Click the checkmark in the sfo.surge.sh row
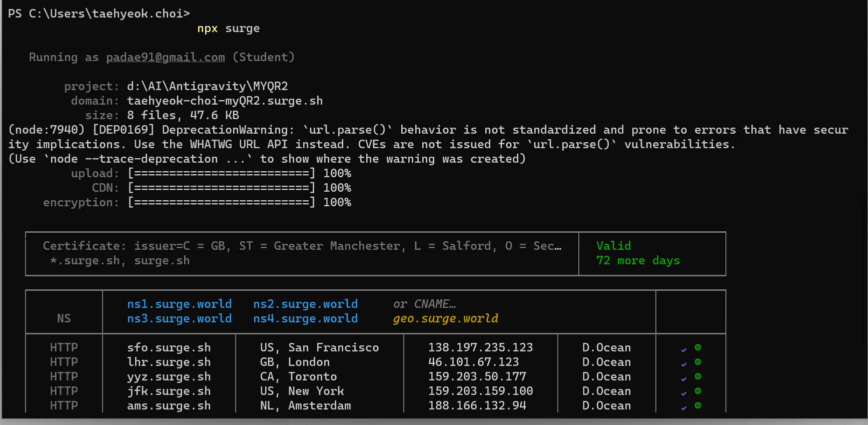The image size is (868, 425). [x=684, y=350]
